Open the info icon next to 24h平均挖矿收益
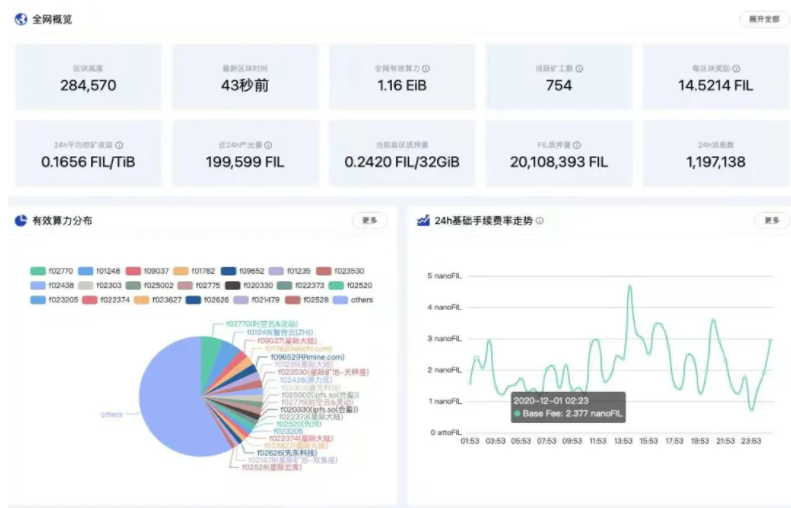Viewport: 791px width, 508px height. 119,145
